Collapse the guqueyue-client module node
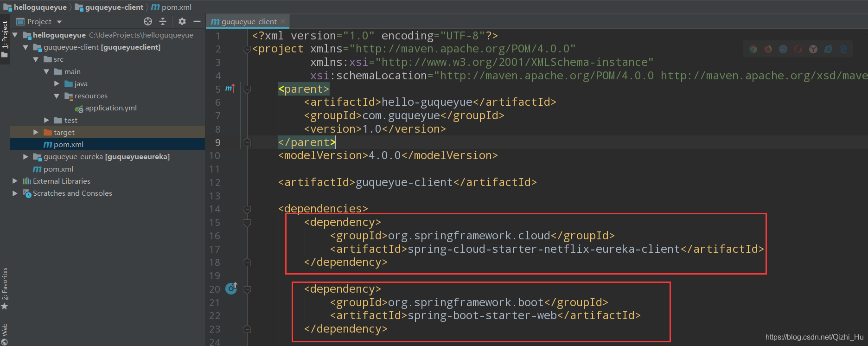 coord(26,47)
